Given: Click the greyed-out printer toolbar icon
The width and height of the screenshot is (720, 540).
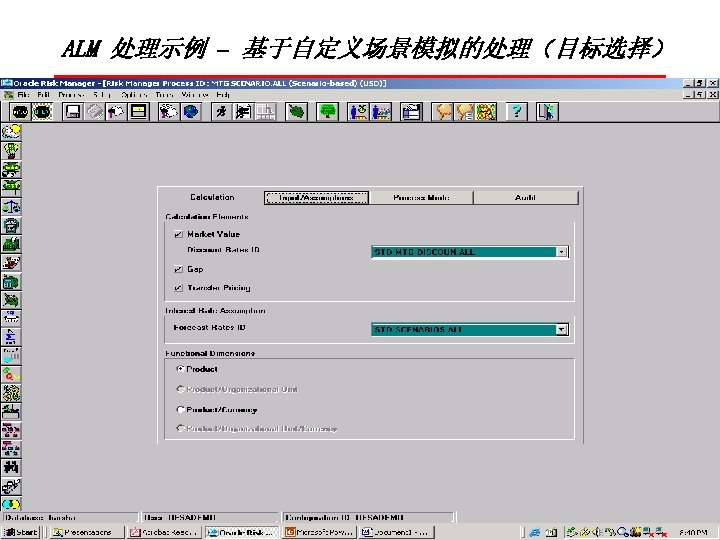Looking at the screenshot, I should tap(95, 112).
